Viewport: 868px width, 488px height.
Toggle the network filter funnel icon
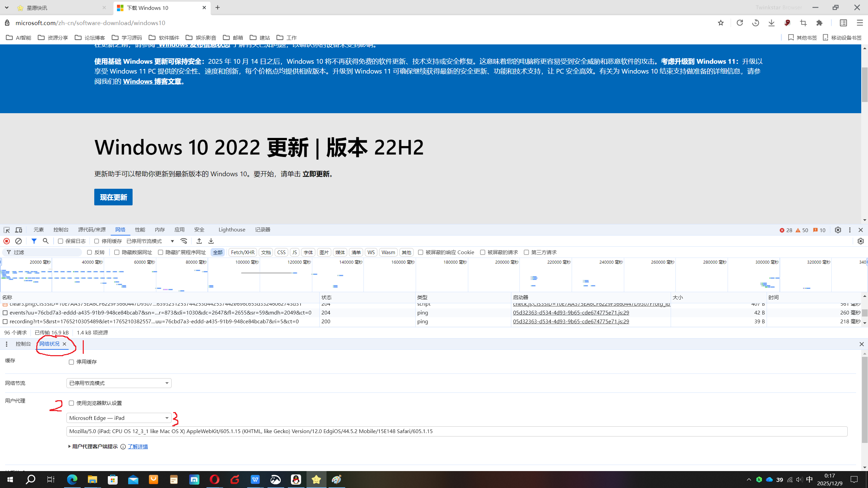pos(34,241)
